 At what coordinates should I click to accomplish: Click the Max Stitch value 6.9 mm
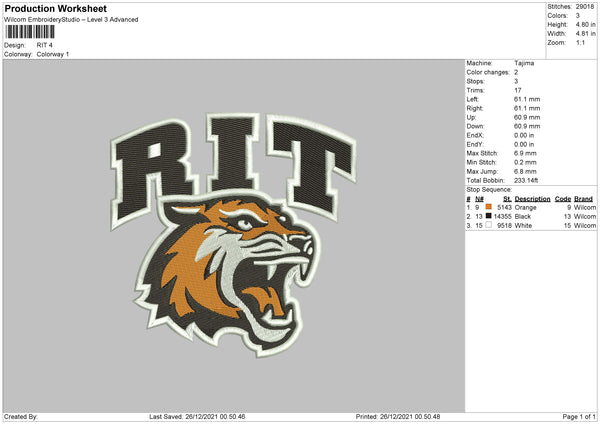point(525,153)
